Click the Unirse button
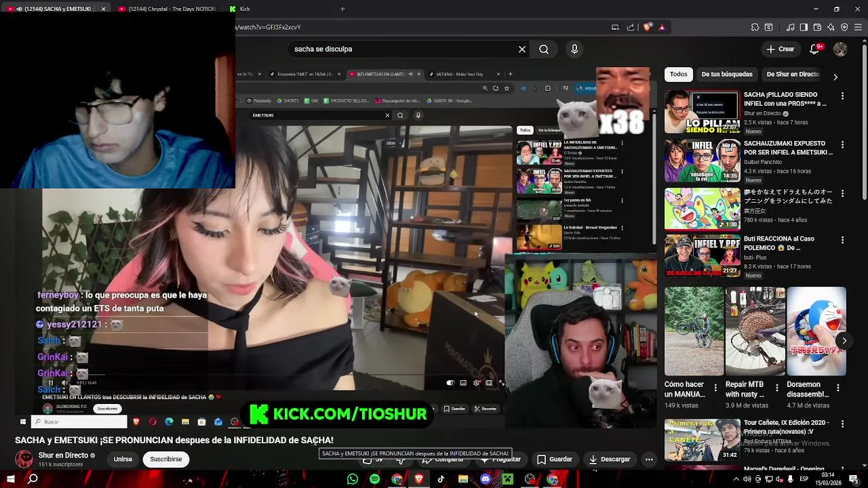This screenshot has height=488, width=868. pos(123,459)
